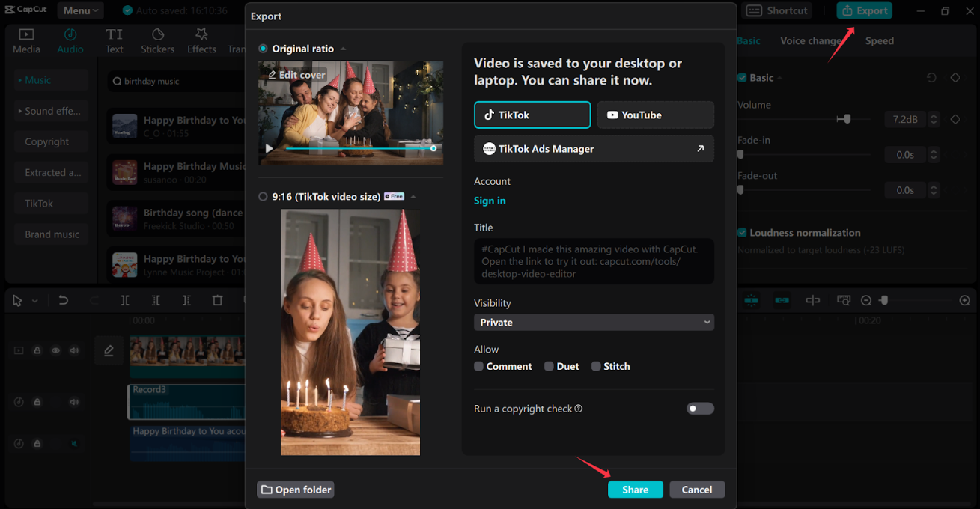Screen dimensions: 980x509
Task: Open TikTok Ads Manager external link arrow
Action: tap(701, 149)
